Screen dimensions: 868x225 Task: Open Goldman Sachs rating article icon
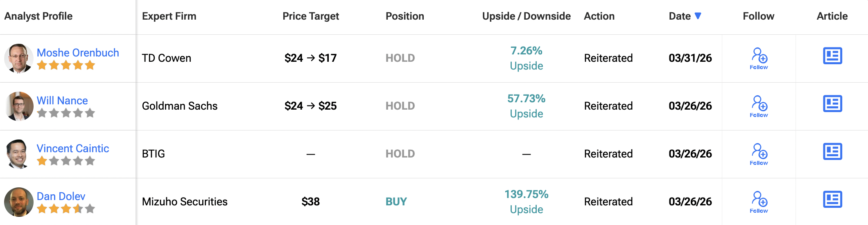click(832, 104)
